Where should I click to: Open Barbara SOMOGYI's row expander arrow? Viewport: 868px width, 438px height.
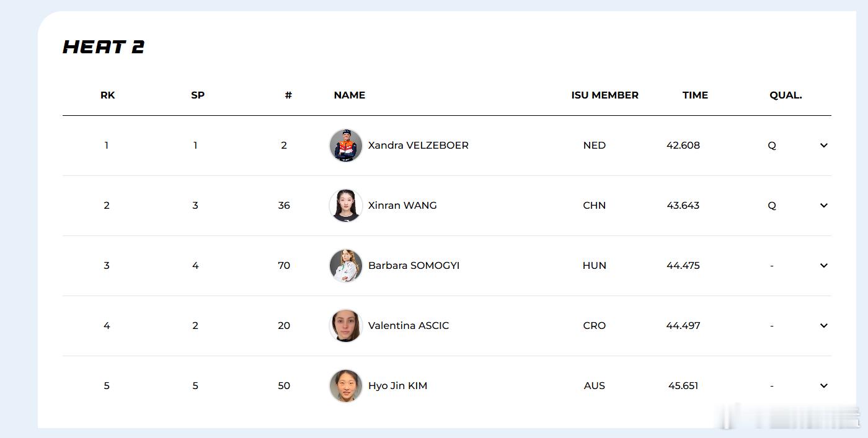click(x=823, y=266)
